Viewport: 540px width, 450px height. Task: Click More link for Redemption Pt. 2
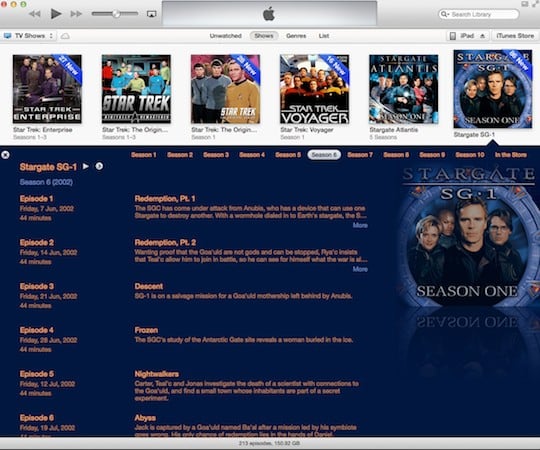click(x=360, y=269)
